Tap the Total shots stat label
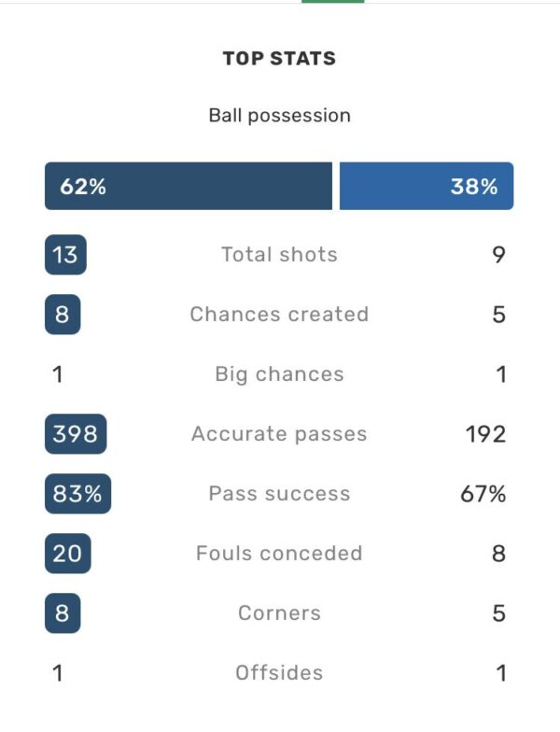Screen dimensions: 560x732 (x=279, y=255)
